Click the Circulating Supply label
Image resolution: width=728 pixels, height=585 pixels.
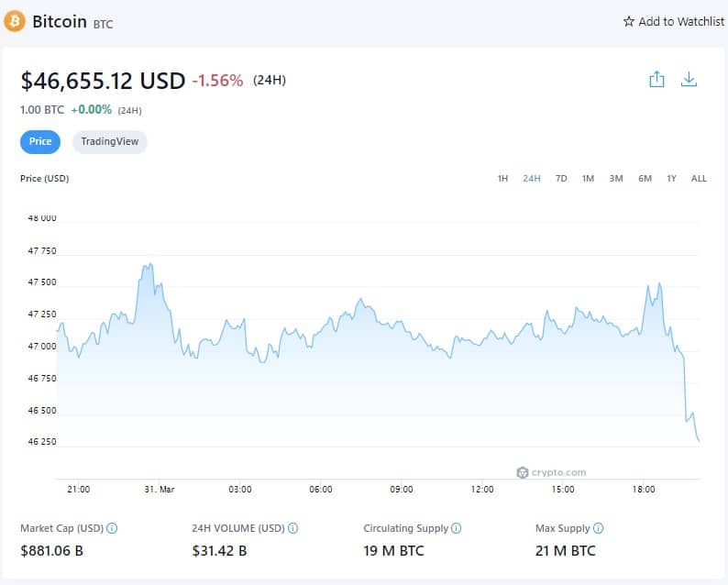(406, 528)
